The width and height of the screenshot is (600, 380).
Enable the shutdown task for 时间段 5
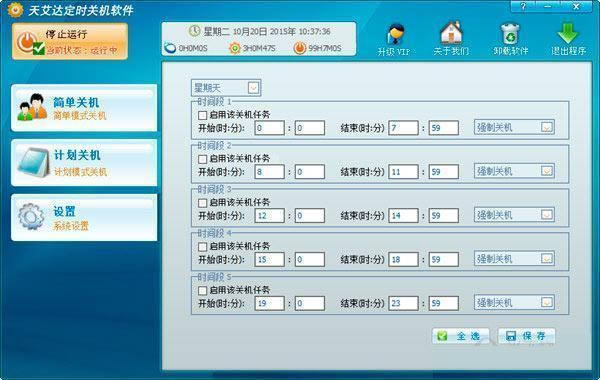tap(202, 290)
